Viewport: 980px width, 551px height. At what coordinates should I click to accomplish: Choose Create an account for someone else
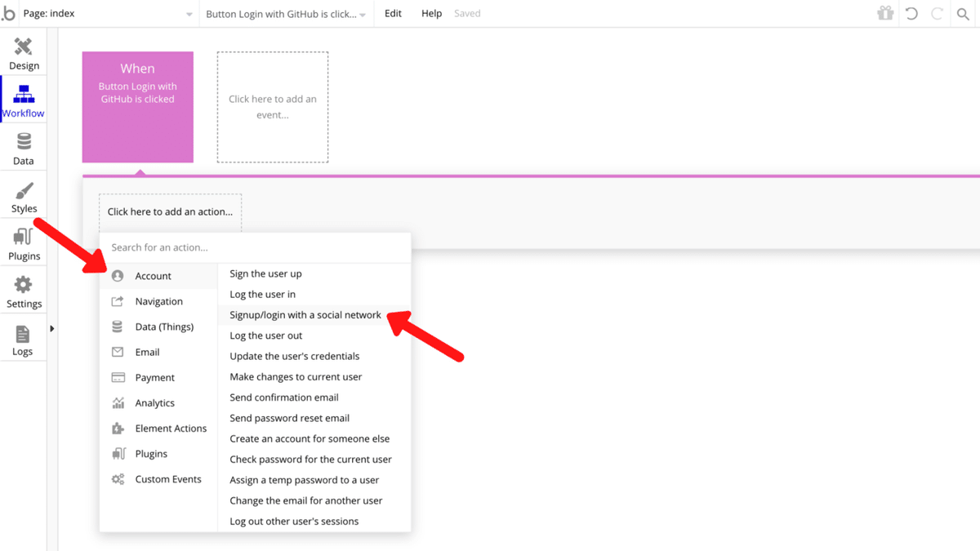(314, 438)
